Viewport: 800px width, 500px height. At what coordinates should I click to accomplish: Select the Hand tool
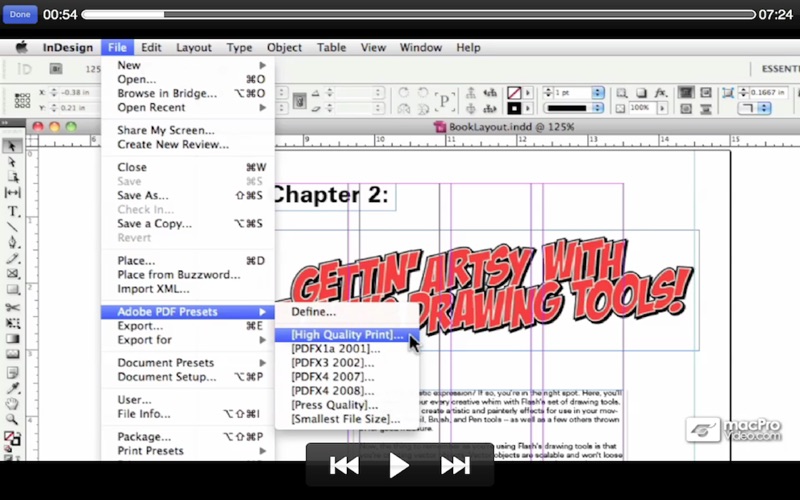12,404
